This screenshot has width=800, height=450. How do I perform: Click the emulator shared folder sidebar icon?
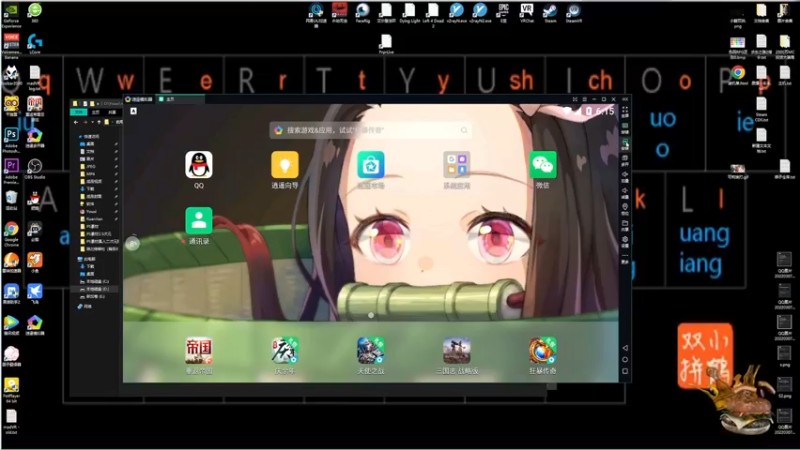[x=625, y=226]
